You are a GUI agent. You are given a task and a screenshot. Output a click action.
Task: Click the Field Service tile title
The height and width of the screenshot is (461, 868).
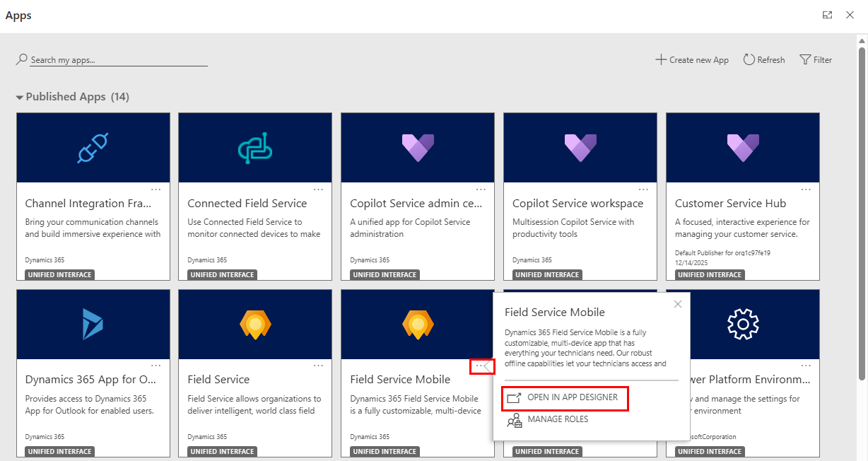218,380
